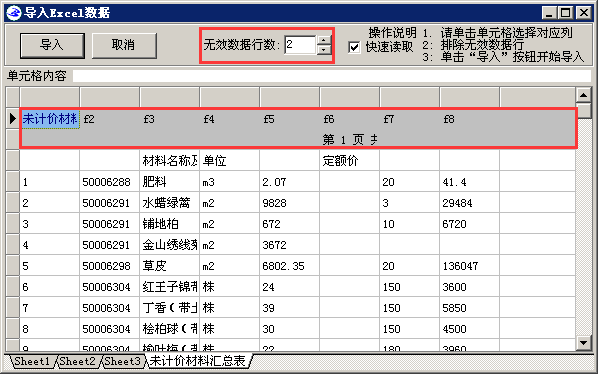
Task: Decrease the invalid data row count
Action: point(324,50)
